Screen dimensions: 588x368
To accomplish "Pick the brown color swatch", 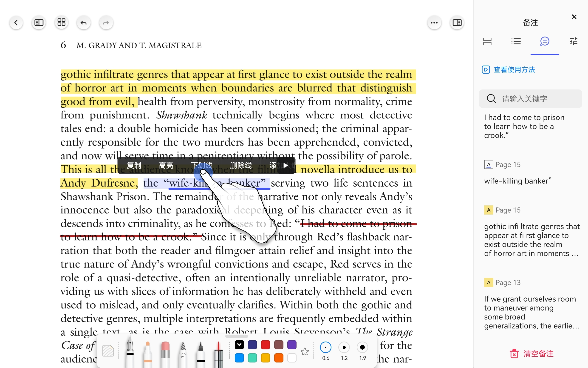I will click(x=279, y=345).
